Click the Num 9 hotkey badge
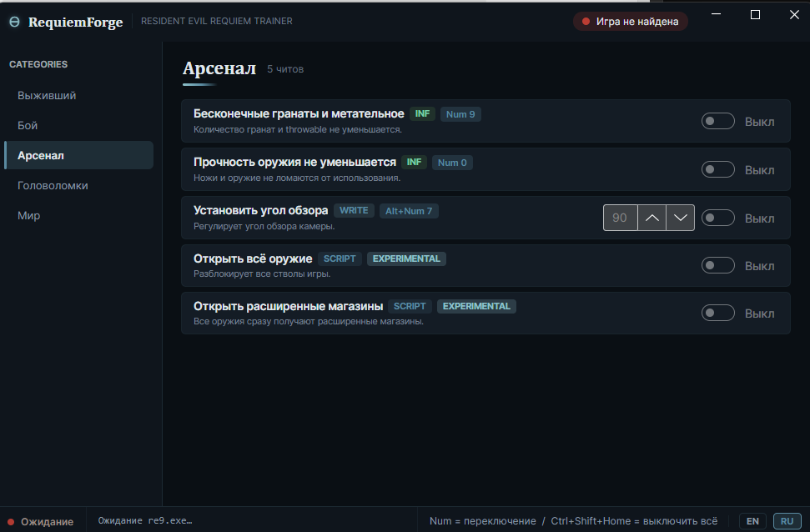 pyautogui.click(x=460, y=114)
